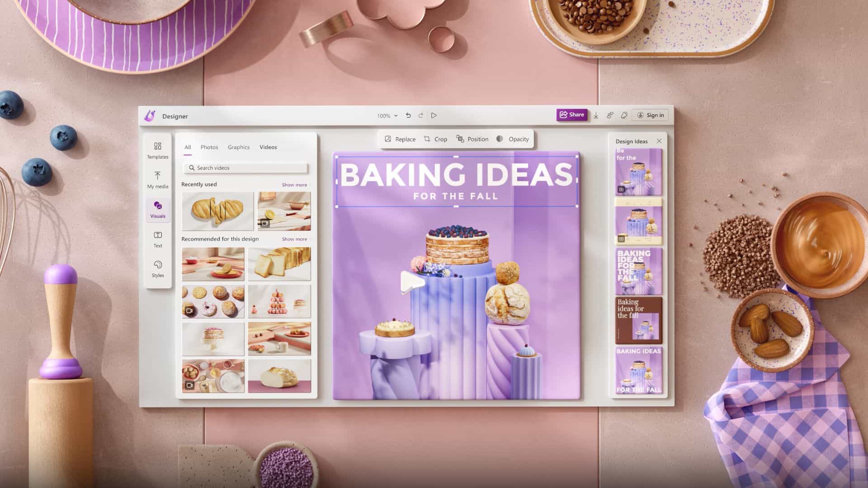
Task: Open the Visuals panel
Action: coord(157,209)
